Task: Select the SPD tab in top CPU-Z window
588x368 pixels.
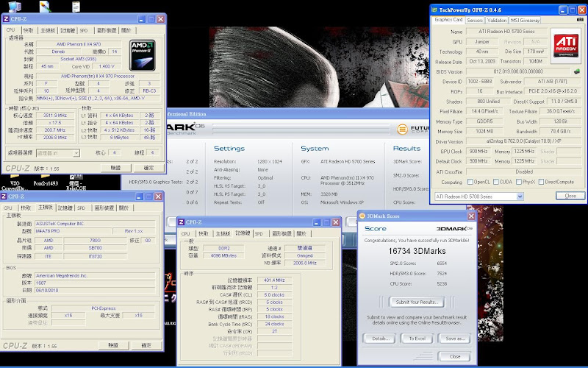Action: (x=84, y=31)
